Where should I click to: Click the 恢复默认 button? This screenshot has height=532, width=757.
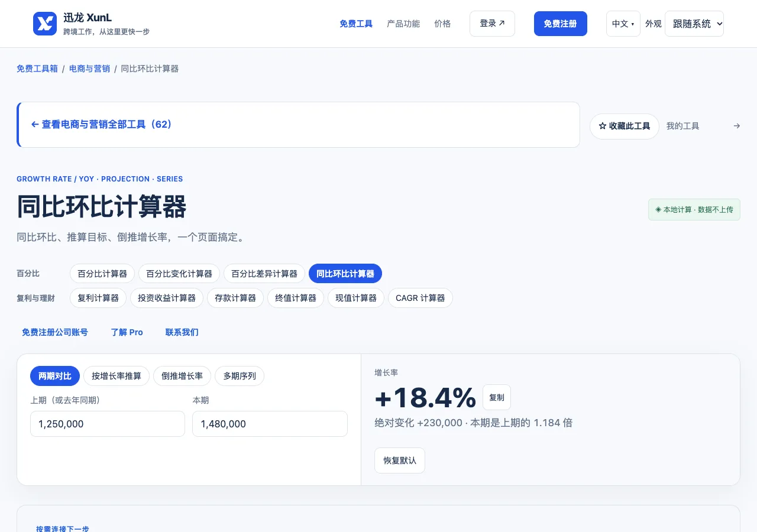pos(400,460)
